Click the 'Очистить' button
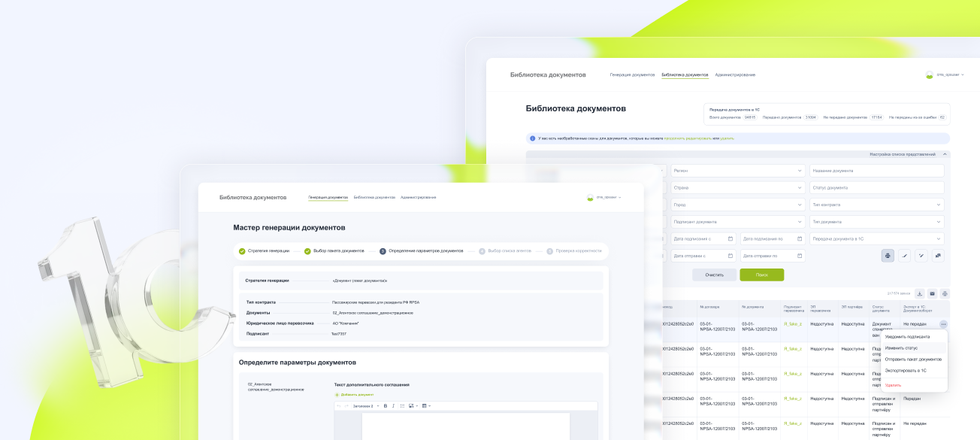The width and height of the screenshot is (980, 440). click(714, 275)
